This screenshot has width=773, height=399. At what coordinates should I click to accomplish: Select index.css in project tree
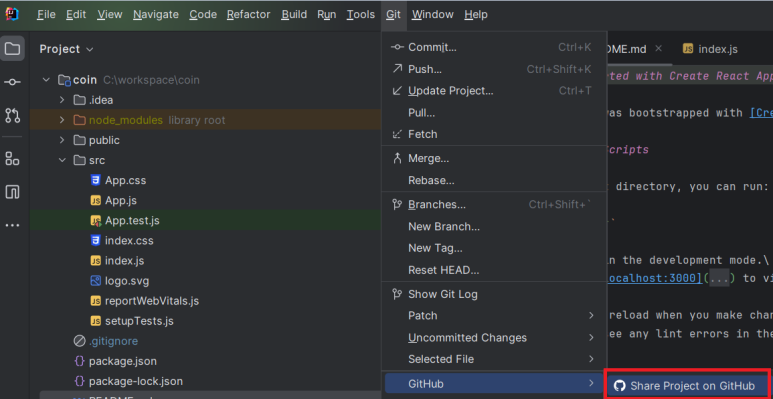pyautogui.click(x=129, y=241)
